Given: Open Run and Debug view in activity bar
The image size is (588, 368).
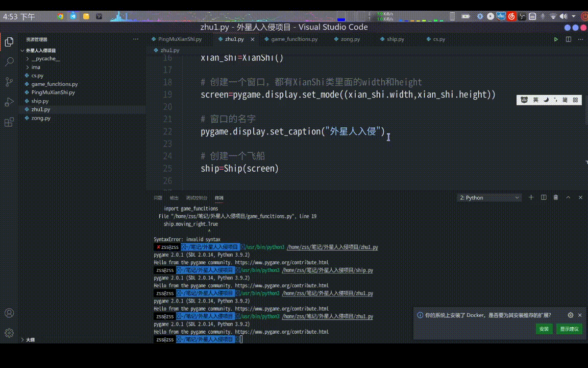Looking at the screenshot, I should point(9,102).
